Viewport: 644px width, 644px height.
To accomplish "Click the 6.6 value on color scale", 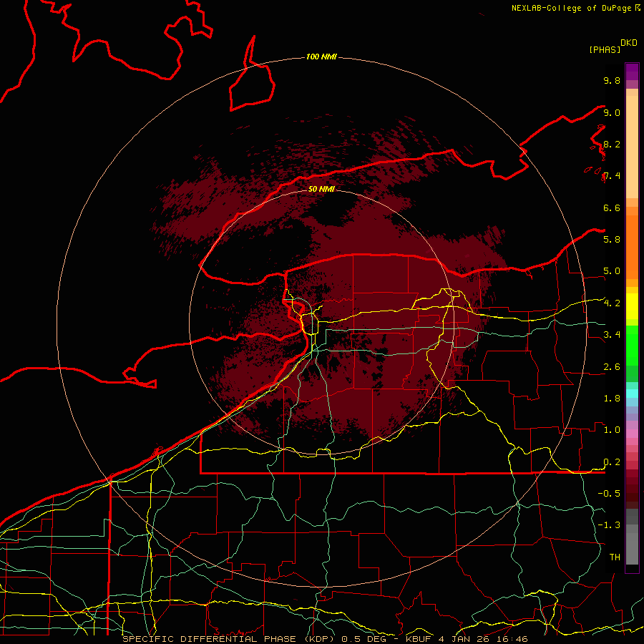I will (x=612, y=208).
